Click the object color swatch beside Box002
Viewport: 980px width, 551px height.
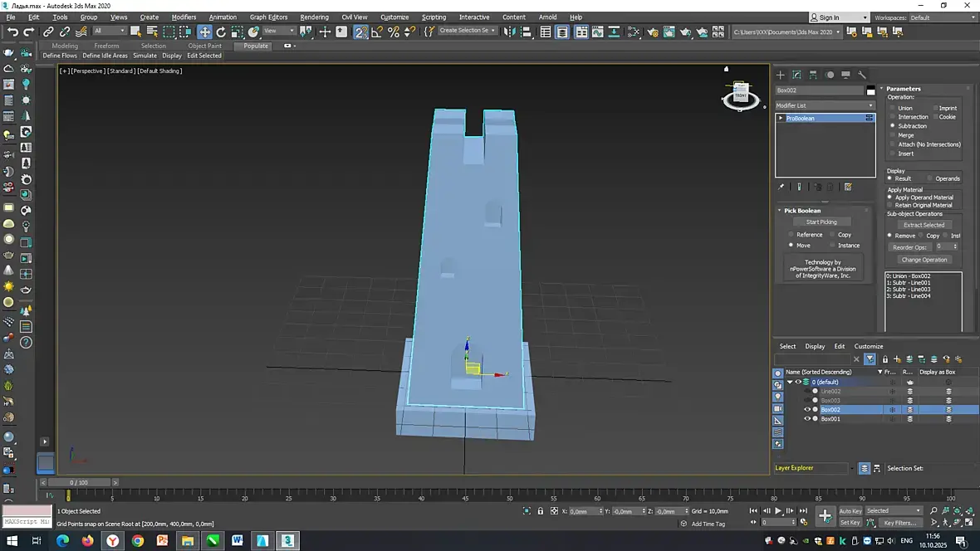[x=870, y=90]
